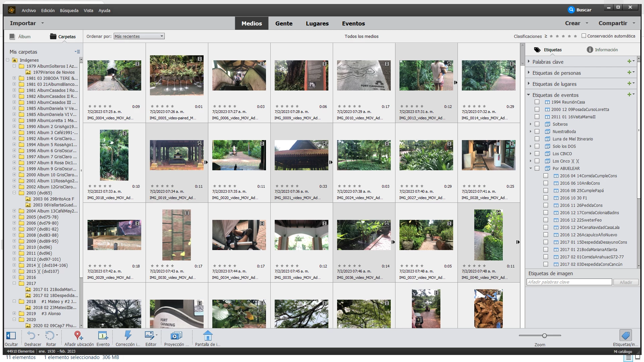The width and height of the screenshot is (644, 362).
Task: Launch the Editor icon
Action: (x=150, y=336)
